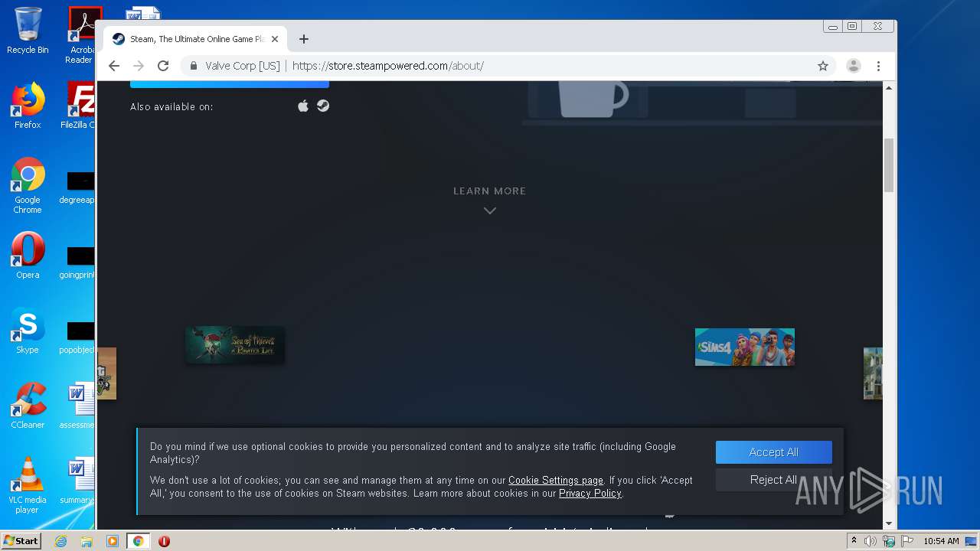Click the Opera taskbar icon
This screenshot has width=980, height=551.
(x=164, y=541)
